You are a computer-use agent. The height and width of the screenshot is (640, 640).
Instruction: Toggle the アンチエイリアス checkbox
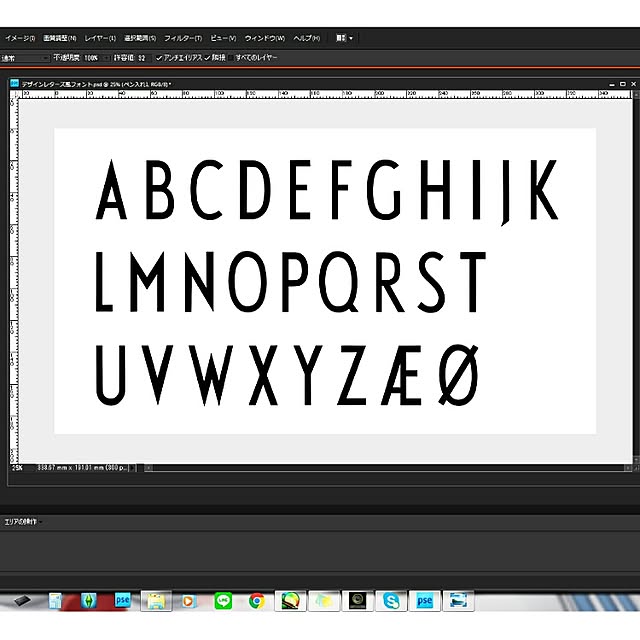(x=159, y=58)
